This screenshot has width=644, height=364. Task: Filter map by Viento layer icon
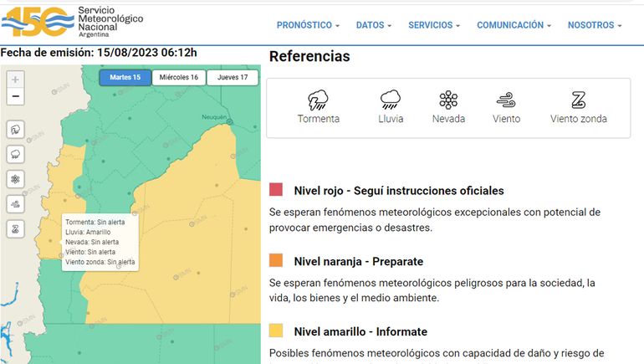coord(15,204)
